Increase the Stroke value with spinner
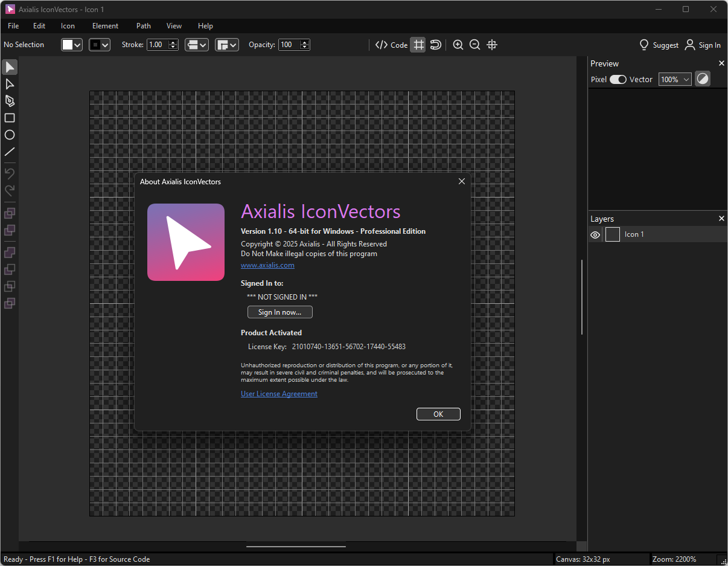The width and height of the screenshot is (728, 566). coord(173,42)
